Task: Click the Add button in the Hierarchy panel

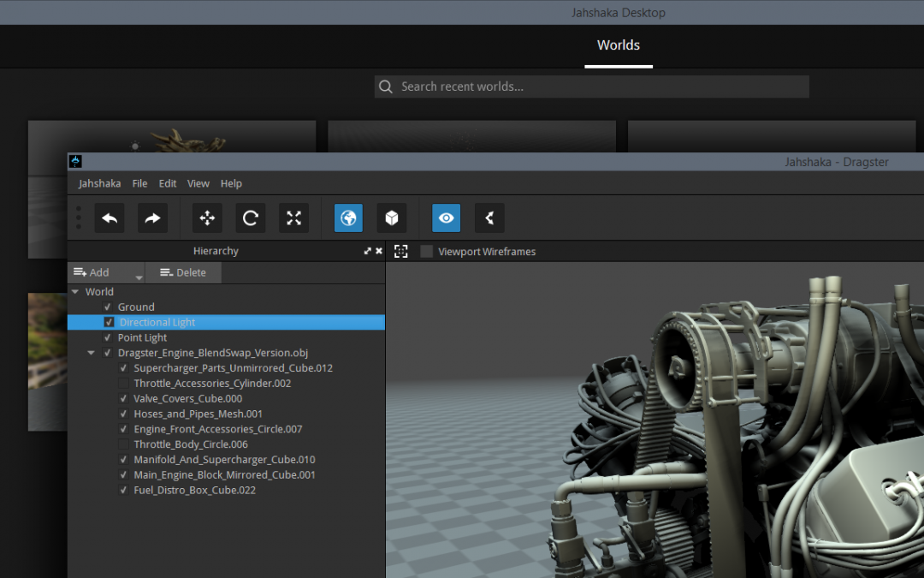Action: [x=94, y=272]
